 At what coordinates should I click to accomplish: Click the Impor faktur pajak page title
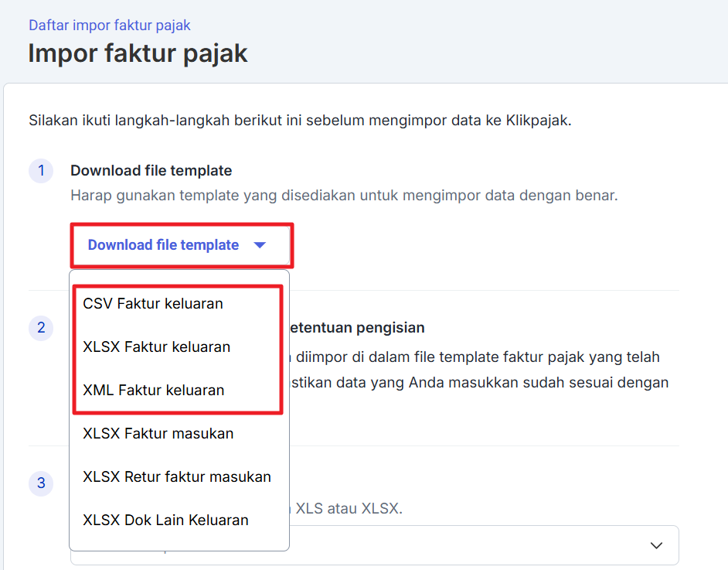pyautogui.click(x=138, y=53)
